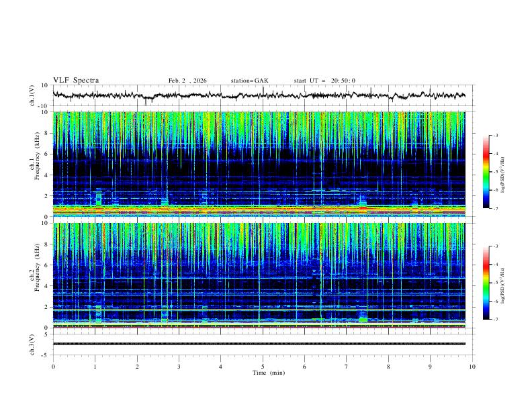Click the log(PSD) label beside ch.2 color bar

pyautogui.click(x=504, y=286)
